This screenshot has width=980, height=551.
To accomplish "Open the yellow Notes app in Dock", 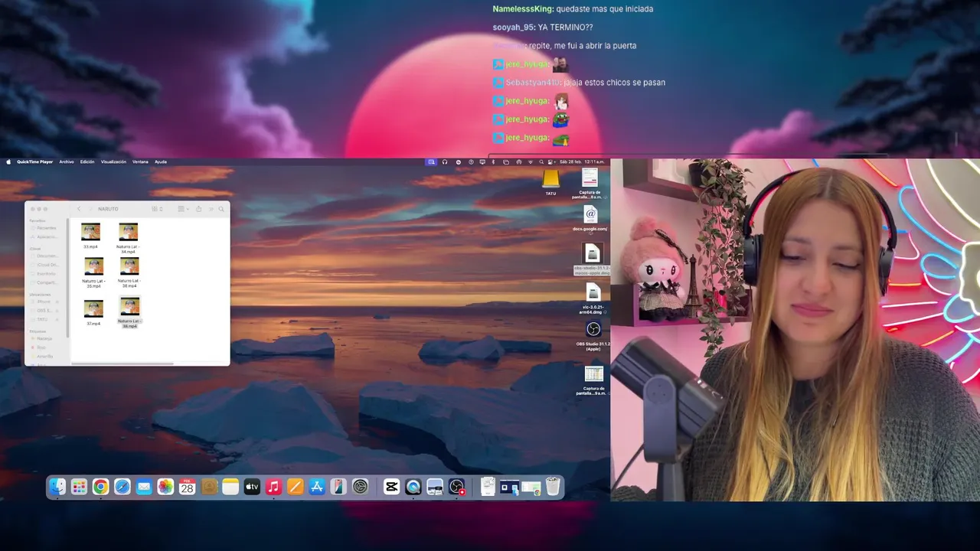I will coord(230,487).
